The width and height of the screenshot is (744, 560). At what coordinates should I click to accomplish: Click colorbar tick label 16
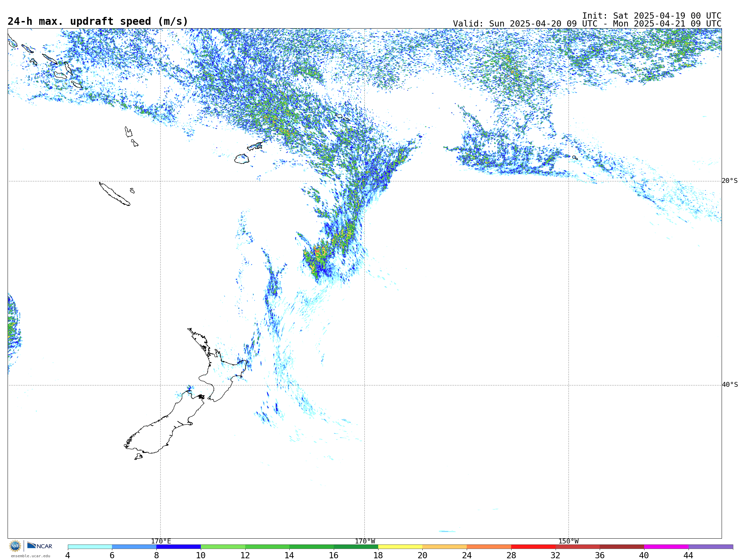334,555
